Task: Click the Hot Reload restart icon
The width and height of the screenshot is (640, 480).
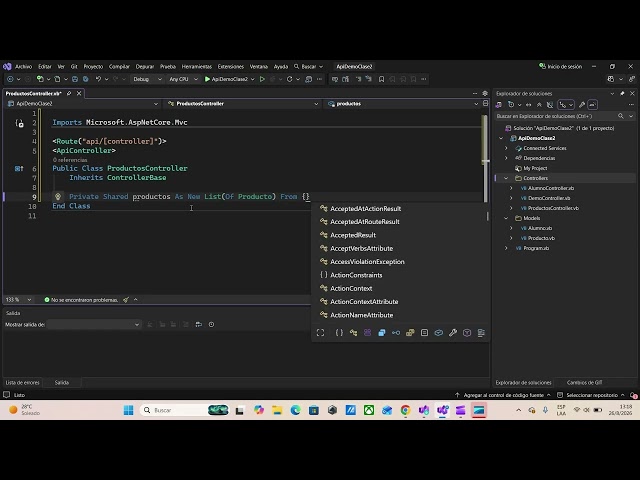Action: point(289,79)
